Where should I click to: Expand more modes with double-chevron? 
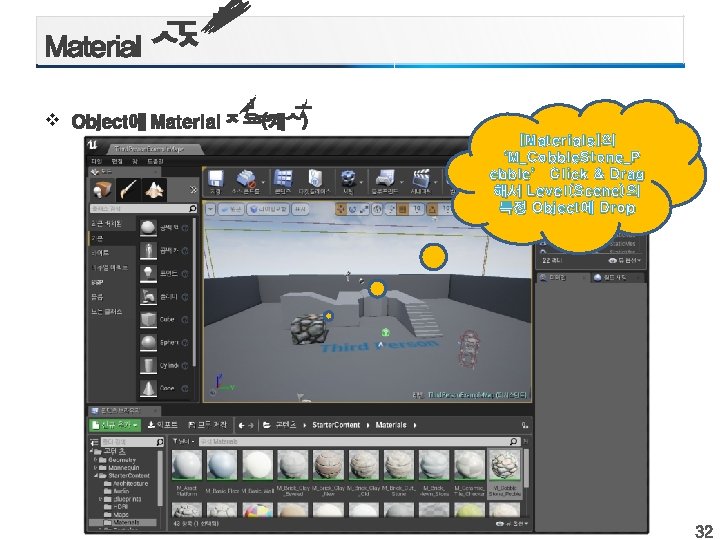click(x=193, y=190)
